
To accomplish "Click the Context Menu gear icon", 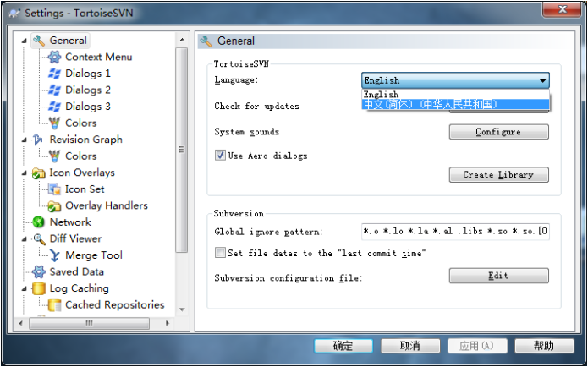I will coord(54,57).
